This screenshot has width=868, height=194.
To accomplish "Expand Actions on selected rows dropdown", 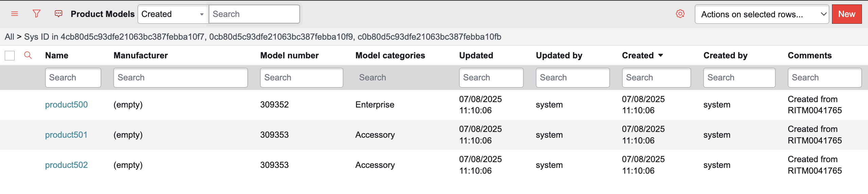I will tap(762, 14).
